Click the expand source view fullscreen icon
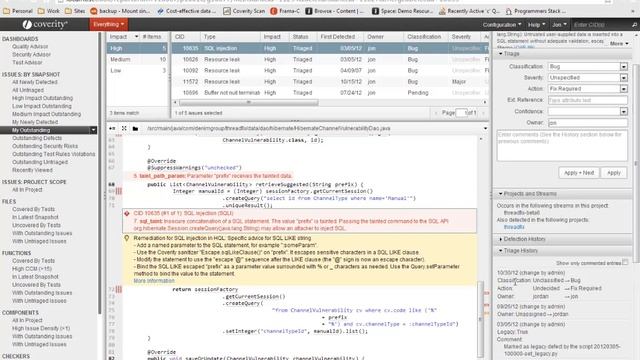The width and height of the screenshot is (640, 360). point(124,128)
